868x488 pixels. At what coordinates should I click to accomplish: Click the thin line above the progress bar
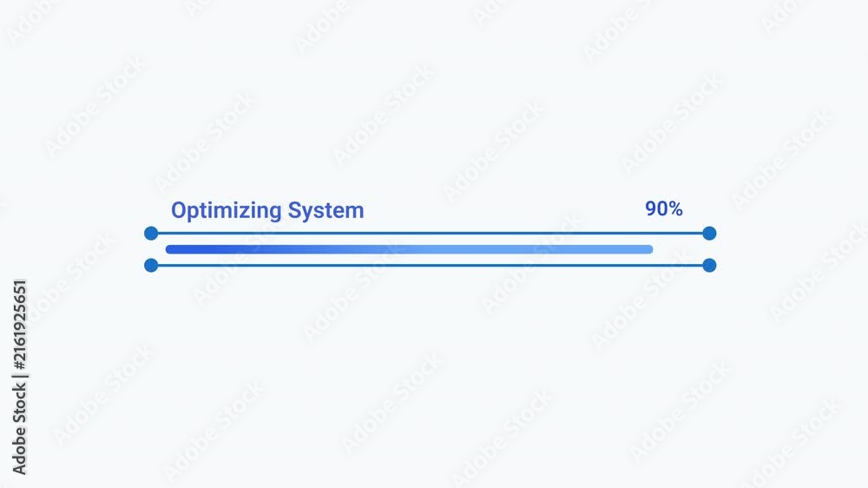(431, 234)
